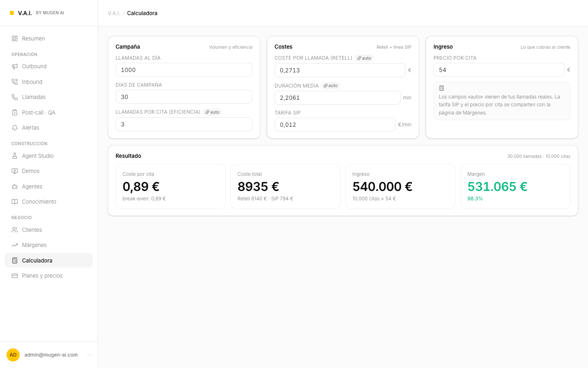Click the Resumen dashboard icon
The width and height of the screenshot is (588, 368).
pyautogui.click(x=15, y=38)
